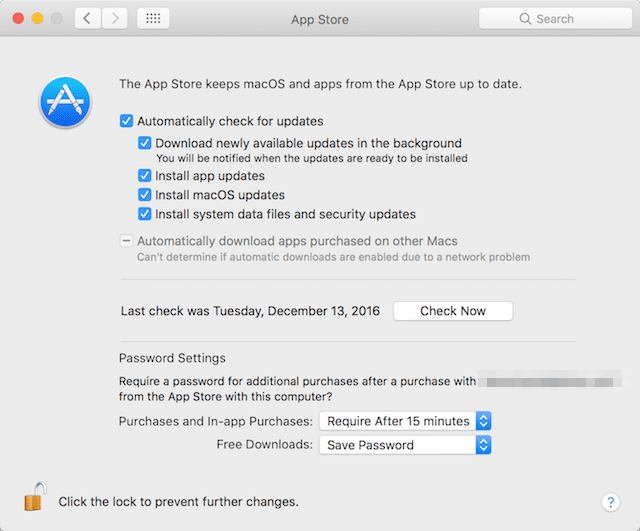This screenshot has width=640, height=531.
Task: Click the magnifying glass search icon
Action: (525, 19)
